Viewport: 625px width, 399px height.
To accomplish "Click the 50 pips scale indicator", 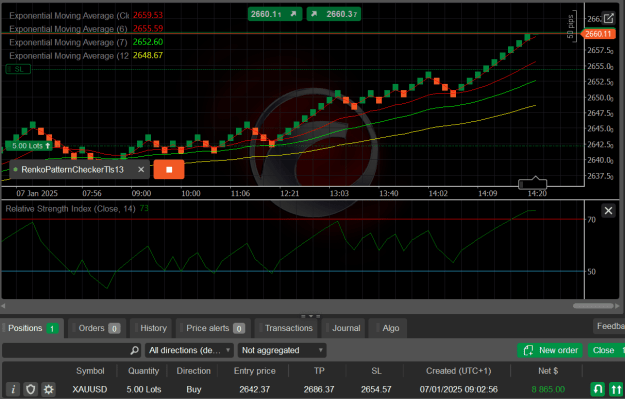I will [x=571, y=26].
